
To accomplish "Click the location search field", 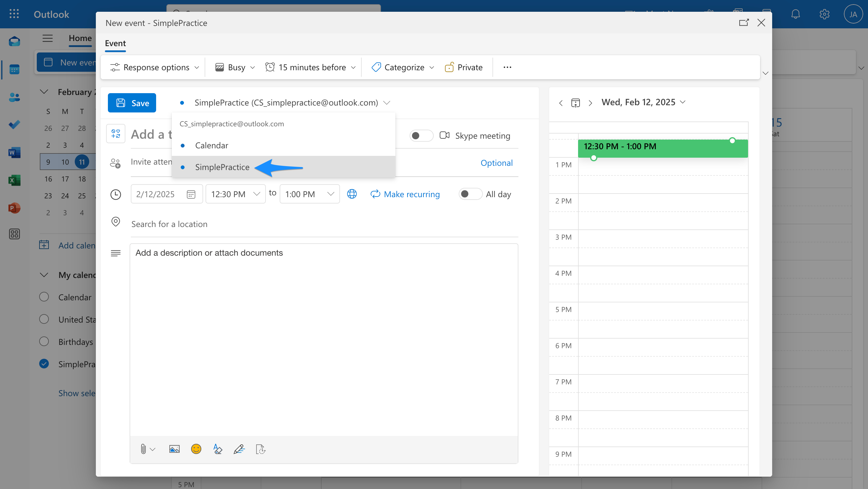I will [325, 224].
